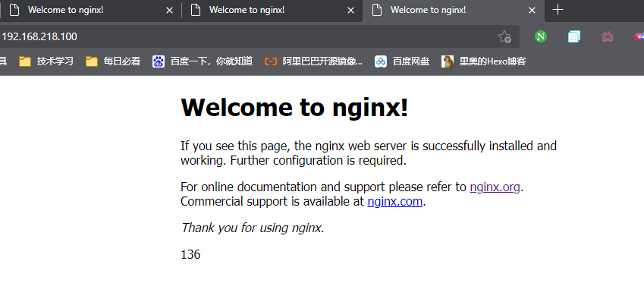Image resolution: width=644 pixels, height=283 pixels.
Task: Click the page icon on the first tab
Action: 14,11
